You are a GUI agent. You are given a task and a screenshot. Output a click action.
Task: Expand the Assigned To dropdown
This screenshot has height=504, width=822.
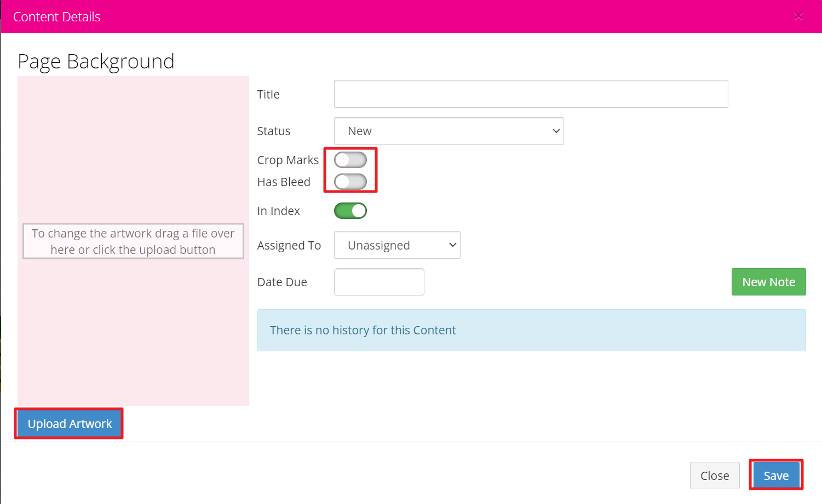point(397,245)
